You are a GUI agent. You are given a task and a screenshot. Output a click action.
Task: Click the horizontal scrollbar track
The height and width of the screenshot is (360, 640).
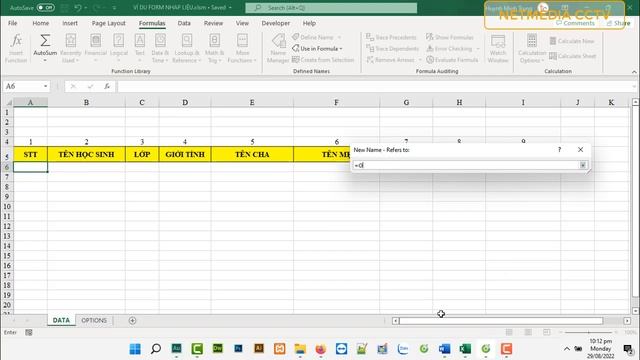click(x=501, y=321)
